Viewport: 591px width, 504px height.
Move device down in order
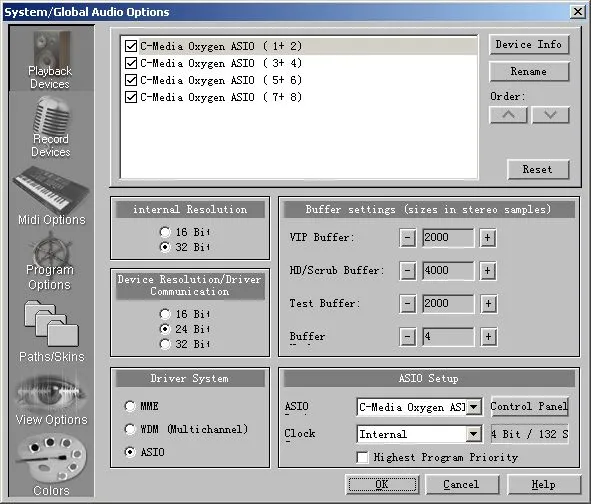click(550, 115)
